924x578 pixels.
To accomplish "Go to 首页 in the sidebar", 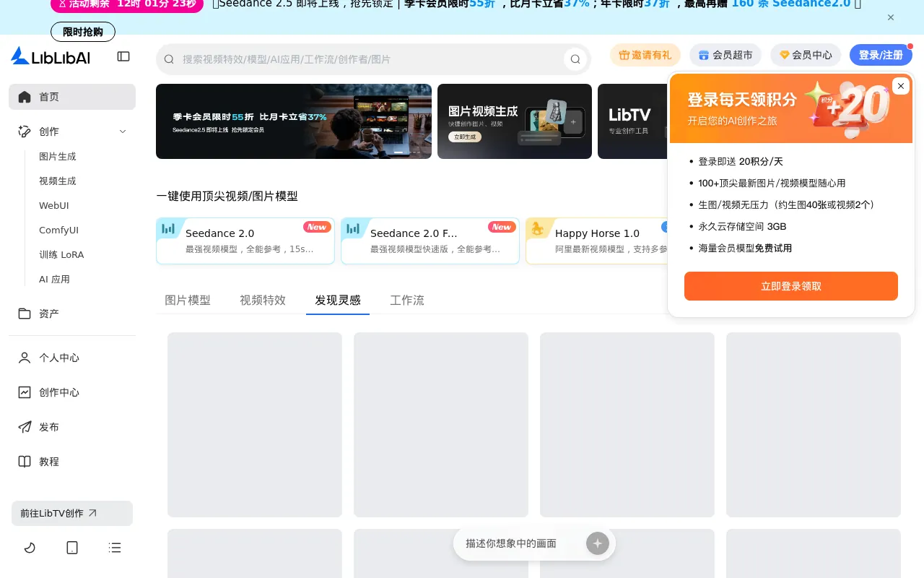I will pyautogui.click(x=72, y=97).
